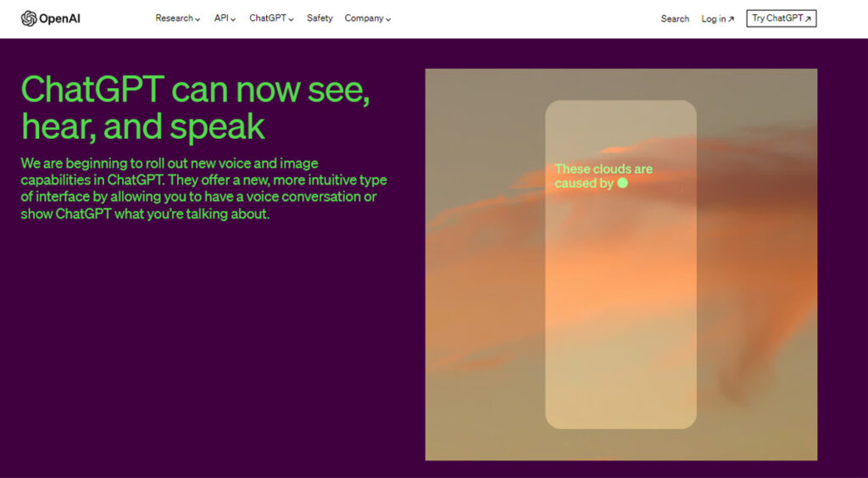Screen dimensions: 868x478
Task: Click the OpenAI knot logo icon
Action: click(x=29, y=19)
